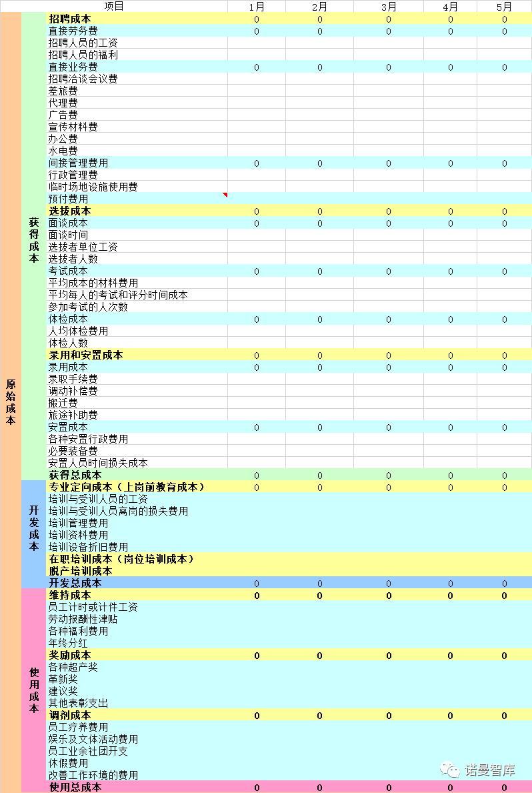Click the 安置人员时间损失成本 cell
This screenshot has height=793, width=532.
137,464
